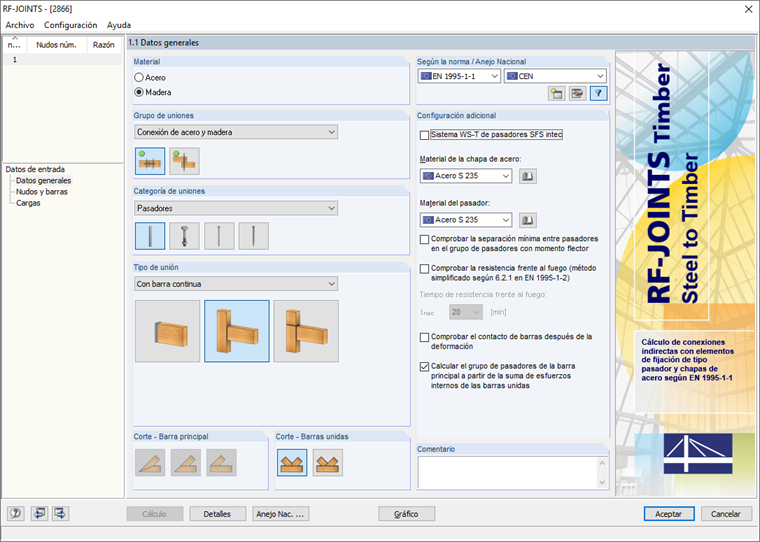
Task: Open the Categoría de uniones dropdown
Action: [236, 208]
